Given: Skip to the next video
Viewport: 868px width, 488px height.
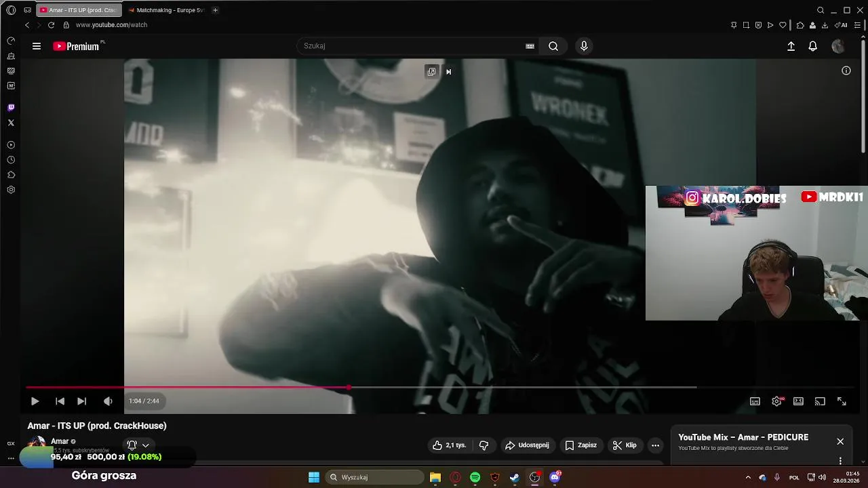Looking at the screenshot, I should 81,401.
